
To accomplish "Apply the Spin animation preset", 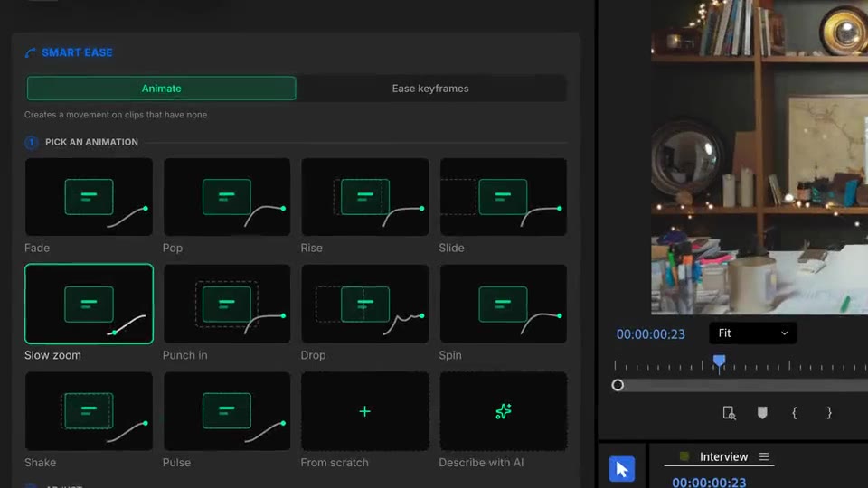I will point(503,304).
